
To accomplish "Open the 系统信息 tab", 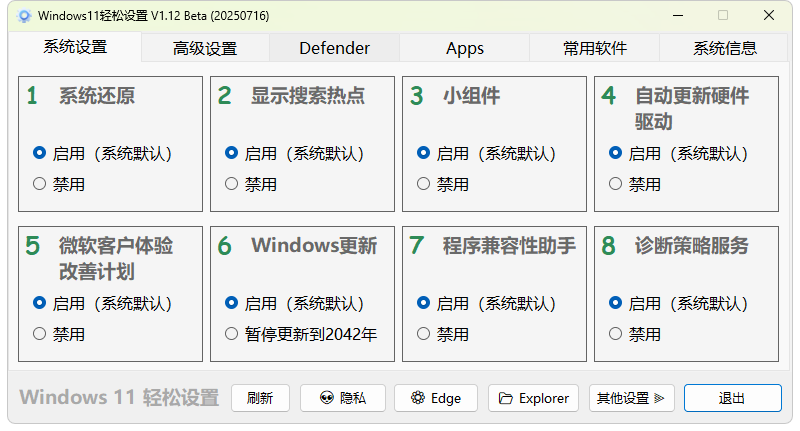I will (x=724, y=48).
